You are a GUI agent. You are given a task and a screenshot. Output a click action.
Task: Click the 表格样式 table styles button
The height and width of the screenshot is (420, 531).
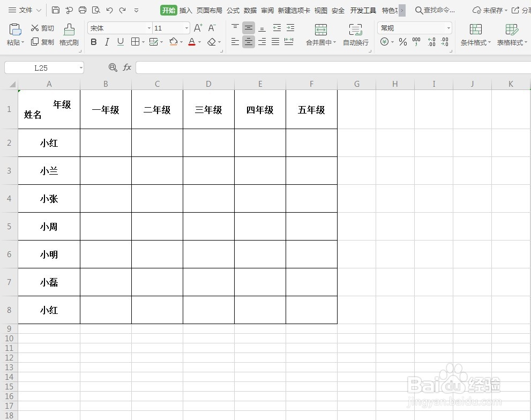click(511, 34)
